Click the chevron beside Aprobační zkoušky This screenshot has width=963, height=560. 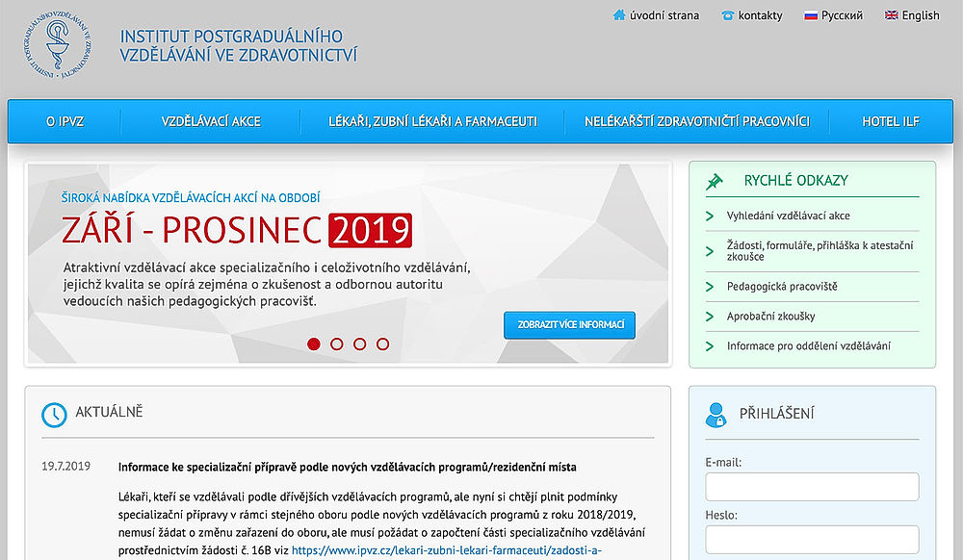click(x=710, y=317)
